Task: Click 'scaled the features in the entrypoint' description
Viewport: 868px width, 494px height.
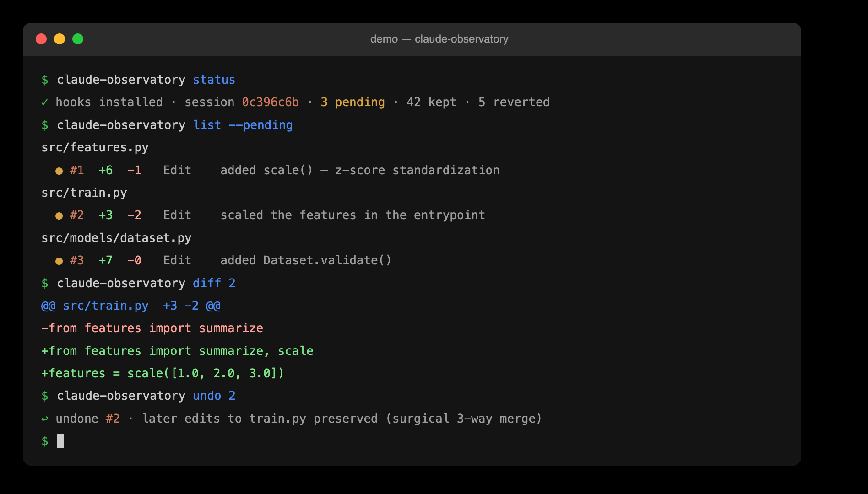Action: click(x=353, y=215)
